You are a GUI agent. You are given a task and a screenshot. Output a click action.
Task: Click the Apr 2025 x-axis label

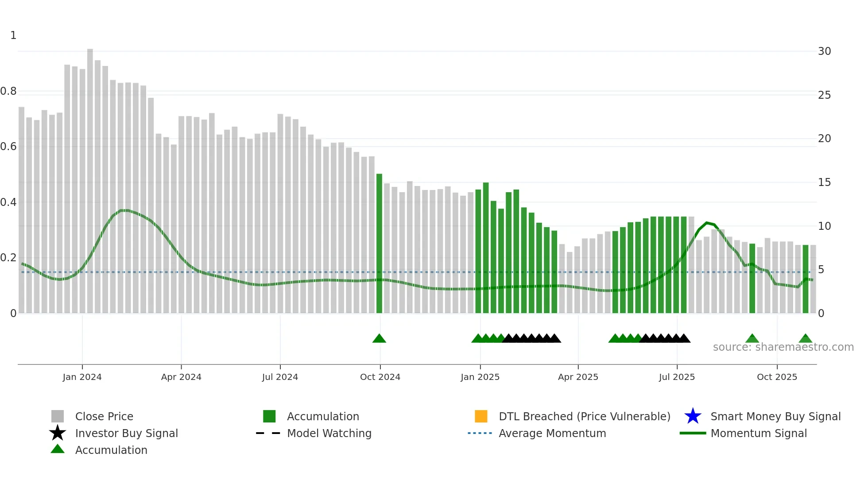578,377
